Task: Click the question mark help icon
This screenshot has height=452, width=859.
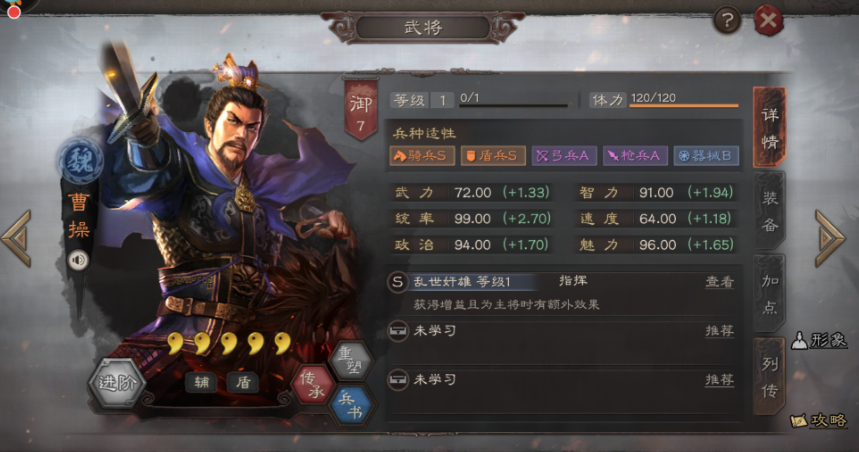Action: pyautogui.click(x=727, y=21)
